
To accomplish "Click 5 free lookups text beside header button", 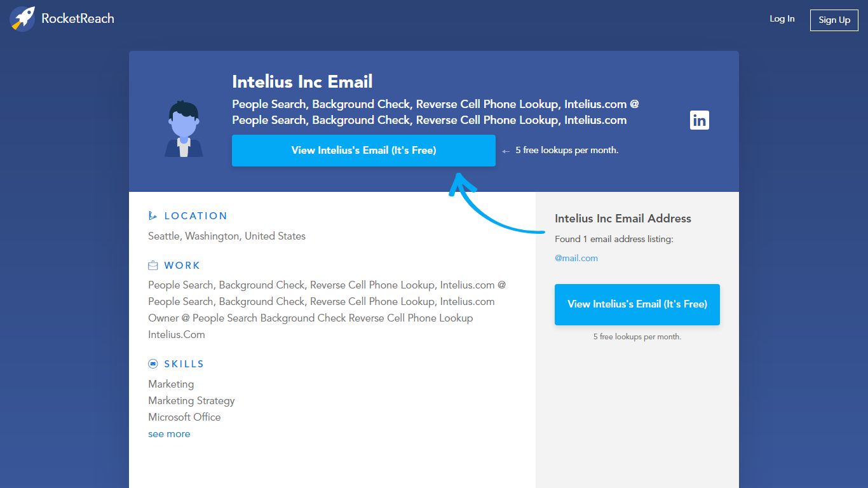I will 567,151.
